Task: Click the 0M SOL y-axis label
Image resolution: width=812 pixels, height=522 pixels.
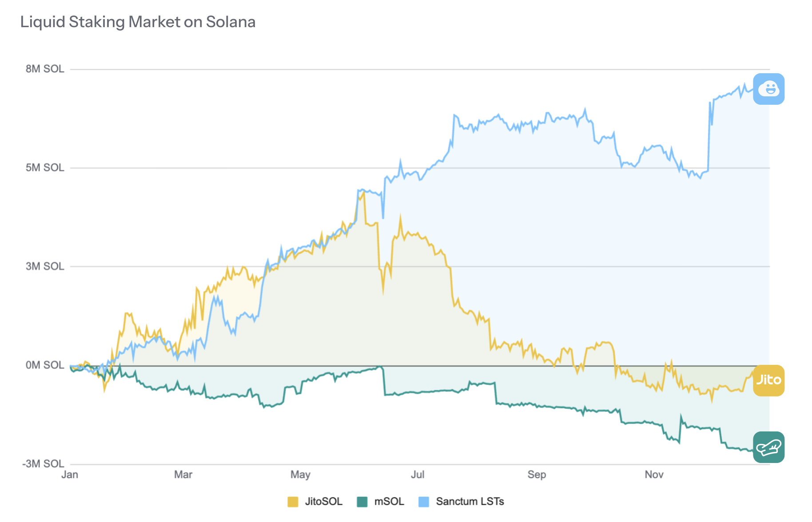Action: pos(45,365)
